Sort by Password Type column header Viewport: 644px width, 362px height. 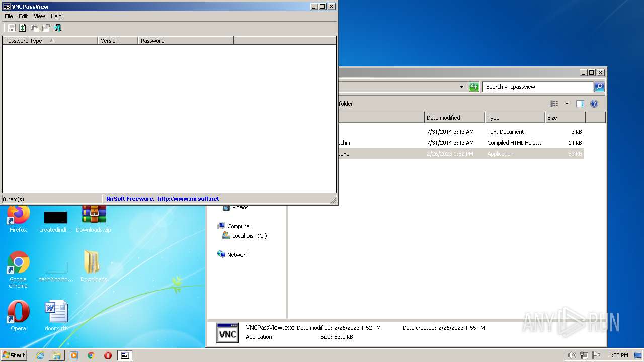point(50,41)
